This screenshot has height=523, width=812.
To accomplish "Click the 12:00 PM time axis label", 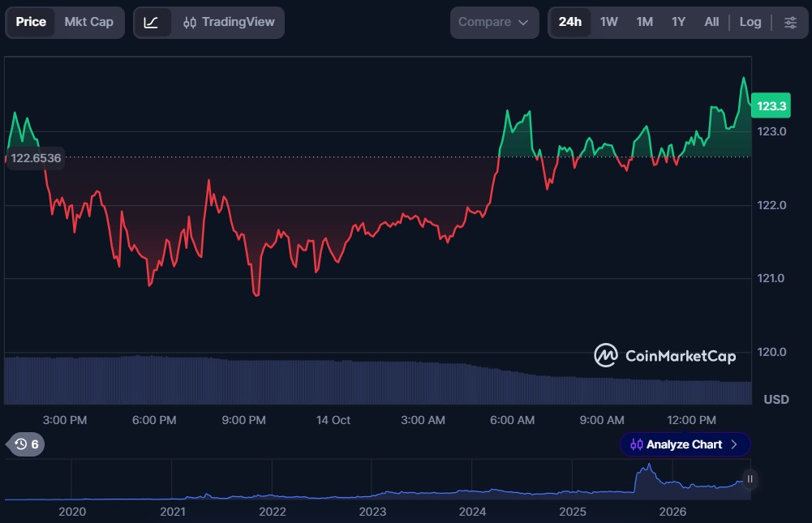I will pos(691,420).
